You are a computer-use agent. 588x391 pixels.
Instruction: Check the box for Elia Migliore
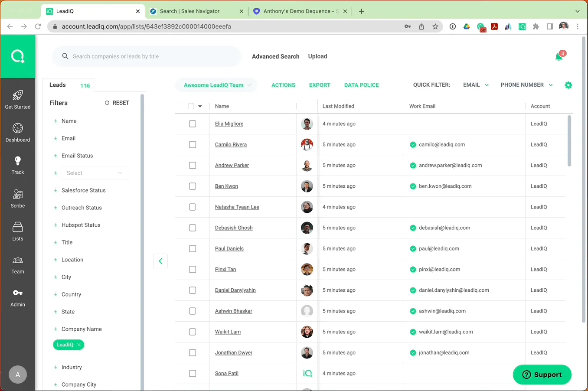click(x=193, y=124)
